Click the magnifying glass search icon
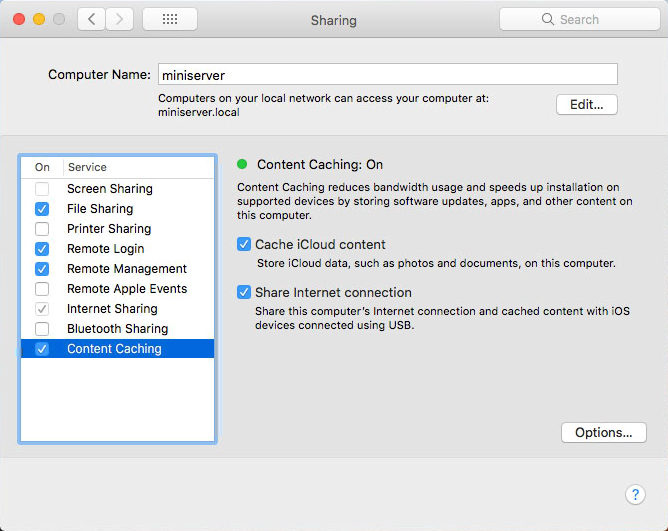 [x=547, y=19]
